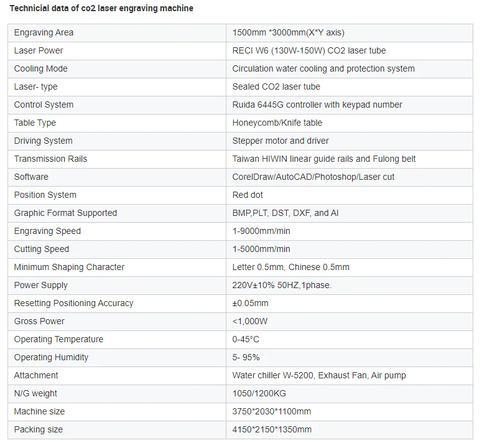Viewport: 482px width, 448px height.
Task: Click the 1500mm *3000mm(X*Y axis) value
Action: pos(289,32)
